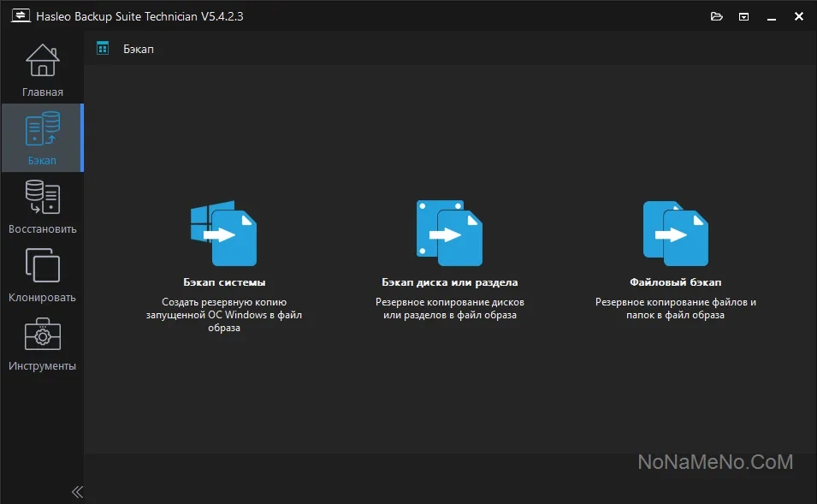
Task: Open the Главная home icon in sidebar
Action: click(42, 60)
